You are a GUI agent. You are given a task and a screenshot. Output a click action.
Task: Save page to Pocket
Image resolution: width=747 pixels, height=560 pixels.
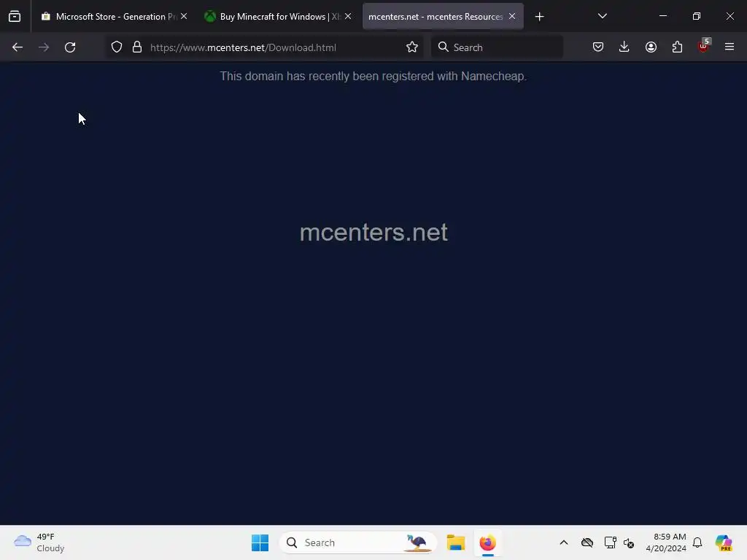point(598,47)
